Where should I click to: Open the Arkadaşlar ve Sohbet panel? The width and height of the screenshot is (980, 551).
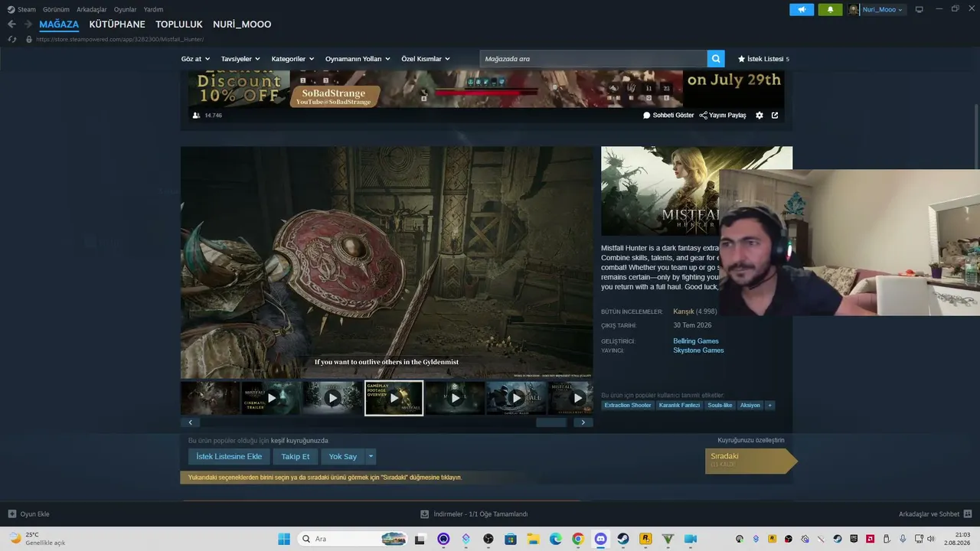[x=935, y=514]
